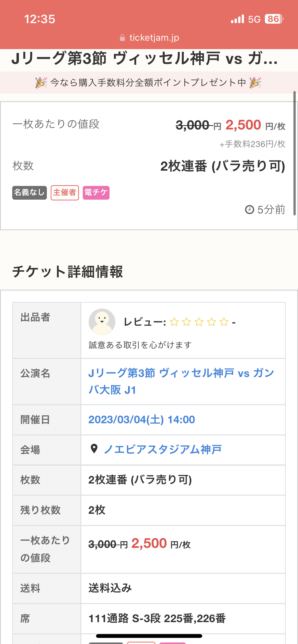Tap the venue map pin icon
298x644 pixels.
[x=94, y=449]
